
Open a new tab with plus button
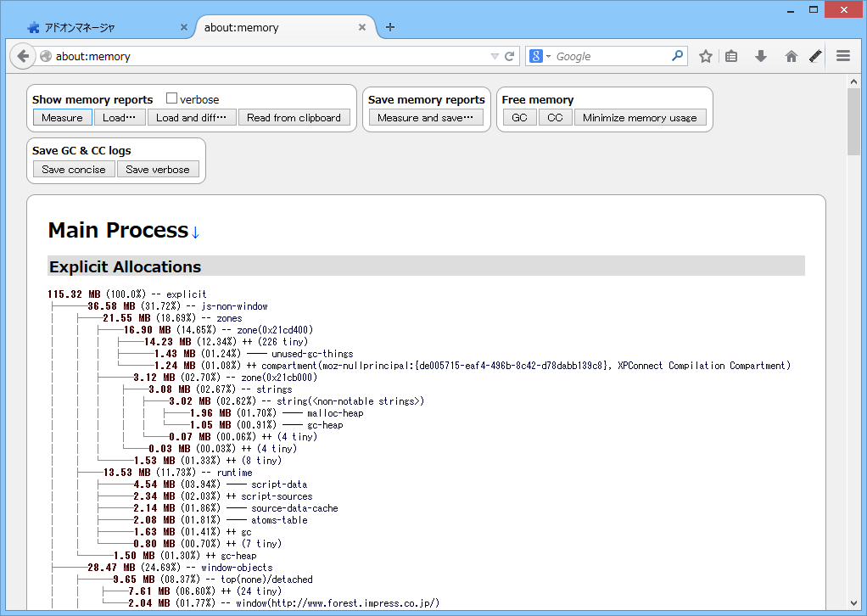click(x=390, y=27)
